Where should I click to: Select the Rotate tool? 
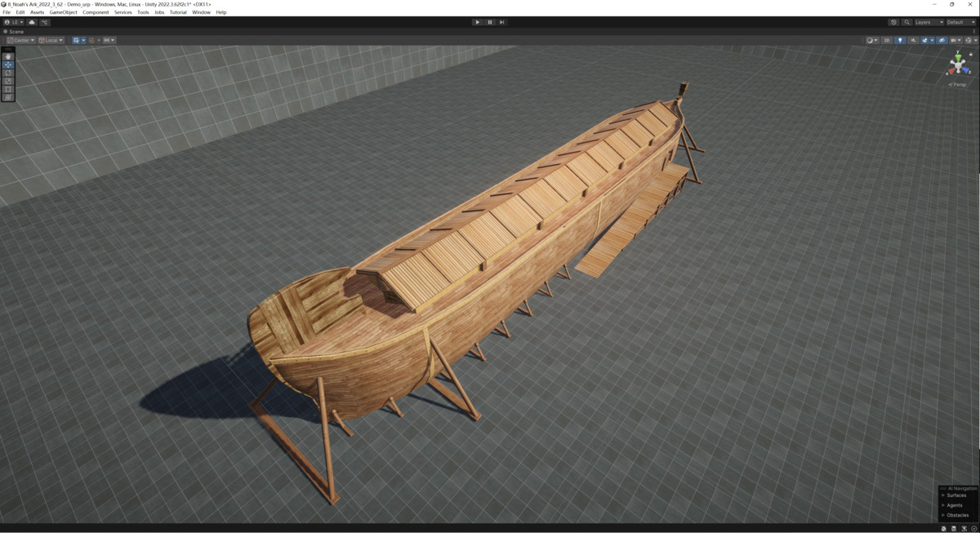point(8,73)
